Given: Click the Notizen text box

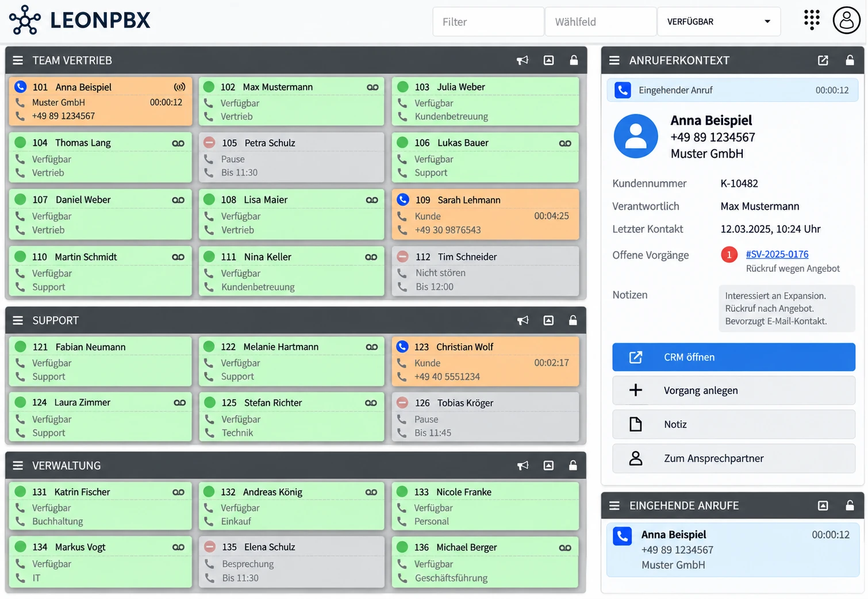Looking at the screenshot, I should point(786,309).
